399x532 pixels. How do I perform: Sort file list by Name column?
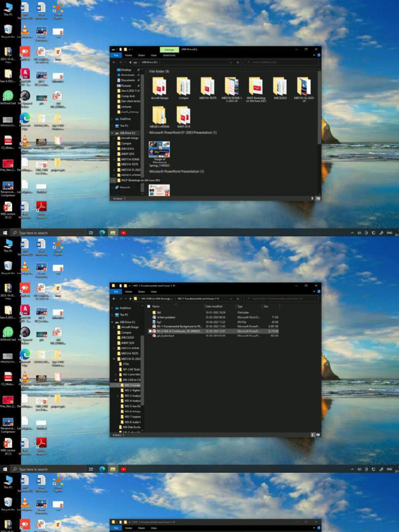[x=178, y=307]
